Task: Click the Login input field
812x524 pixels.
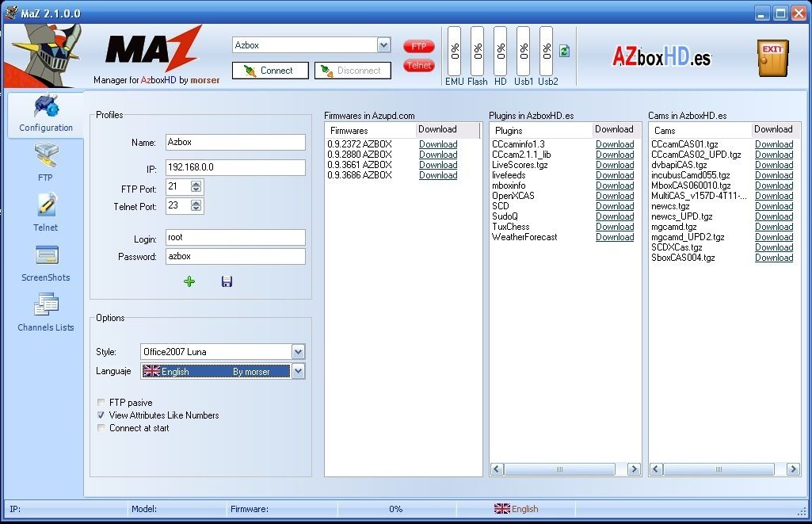Action: pyautogui.click(x=235, y=237)
